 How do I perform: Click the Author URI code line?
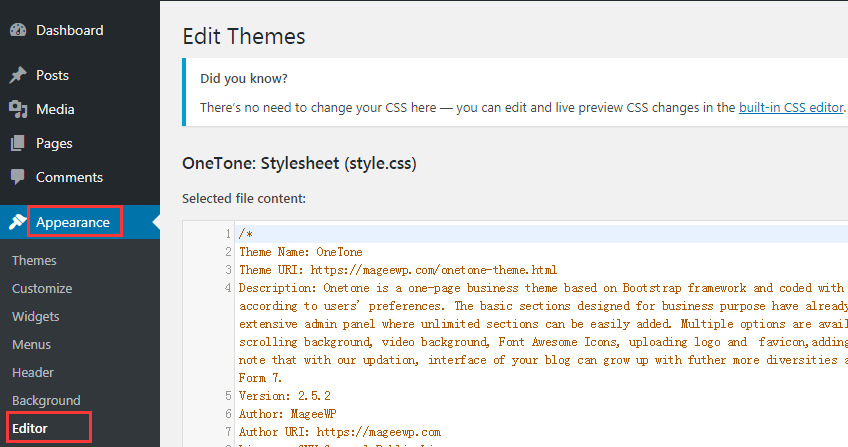coord(340,432)
